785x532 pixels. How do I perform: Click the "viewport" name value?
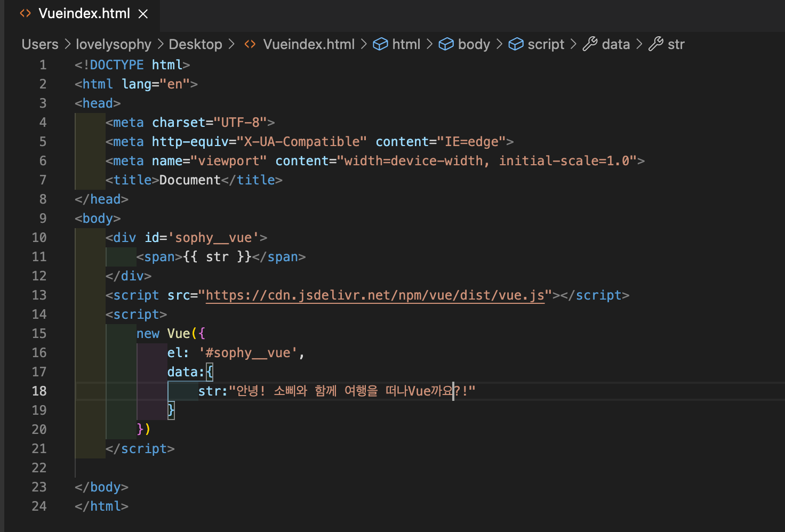click(229, 161)
